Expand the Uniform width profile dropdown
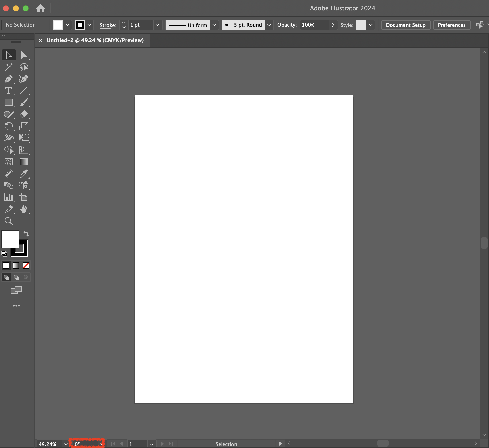The image size is (489, 448). tap(214, 25)
